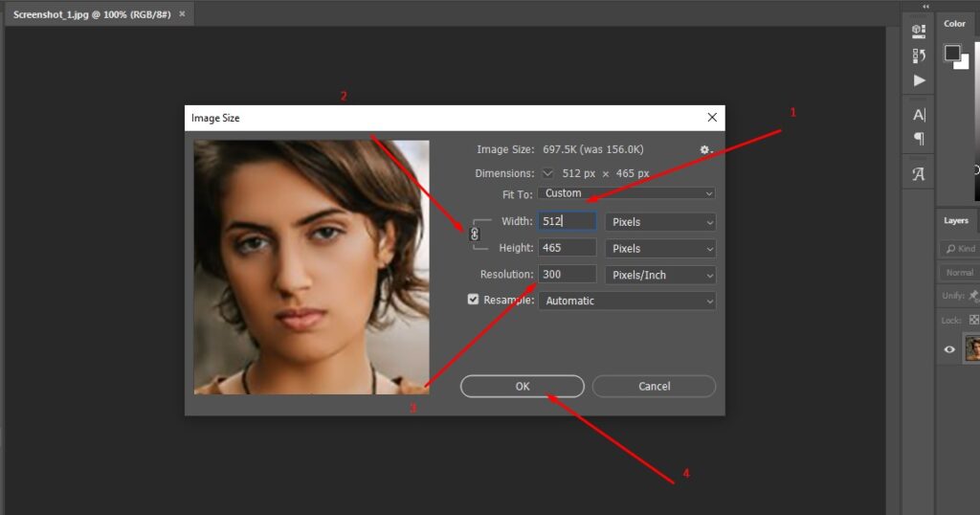Click the topmost icon in the collapsed dock

tap(919, 32)
